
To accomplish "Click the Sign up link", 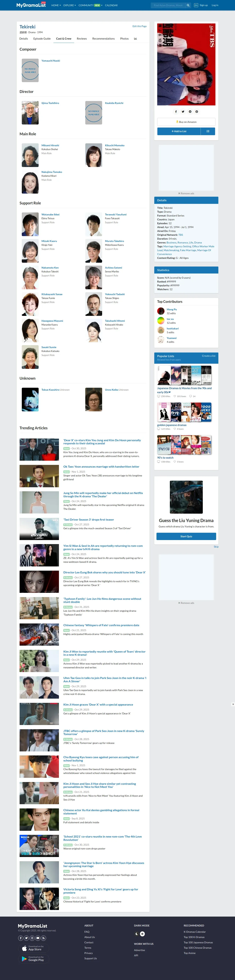I will pos(204,5).
